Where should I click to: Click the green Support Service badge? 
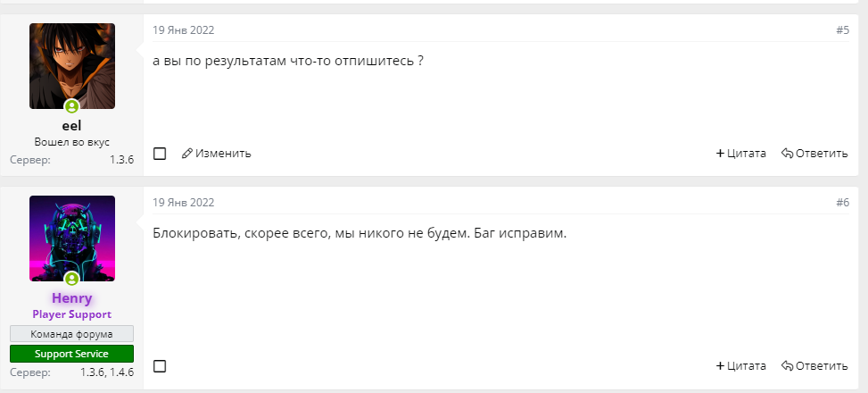click(72, 353)
